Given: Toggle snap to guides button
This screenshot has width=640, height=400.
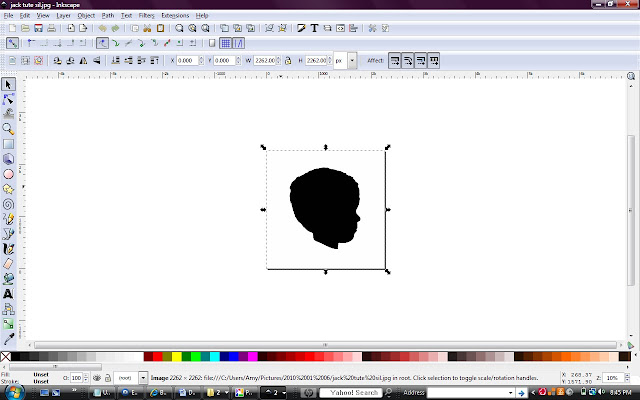Looking at the screenshot, I should coord(238,43).
